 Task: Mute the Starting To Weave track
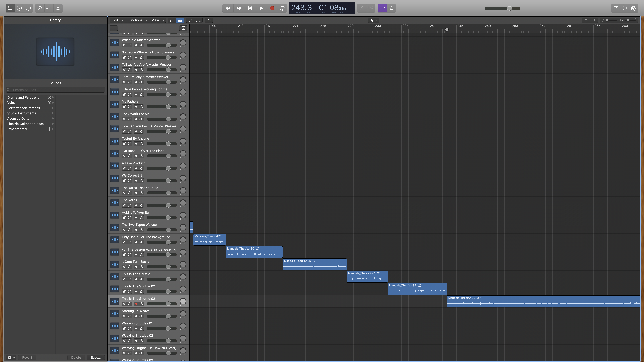[x=124, y=316]
